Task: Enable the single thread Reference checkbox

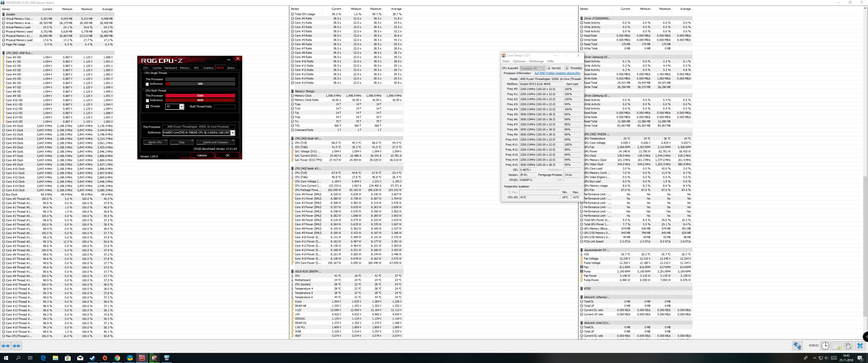Action: pyautogui.click(x=147, y=84)
